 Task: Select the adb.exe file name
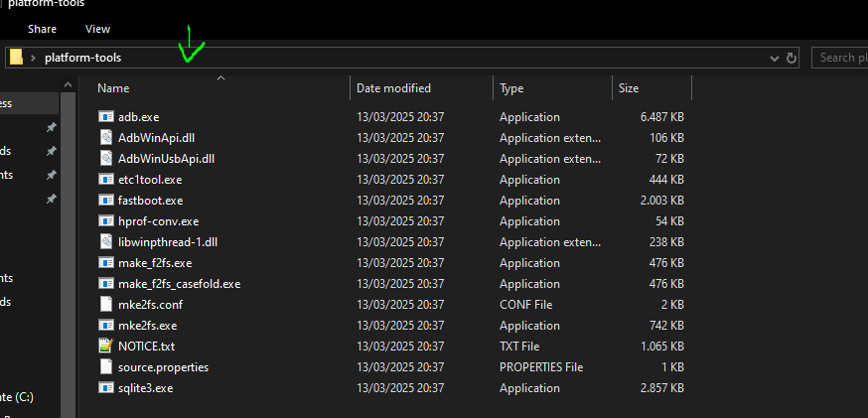click(138, 117)
